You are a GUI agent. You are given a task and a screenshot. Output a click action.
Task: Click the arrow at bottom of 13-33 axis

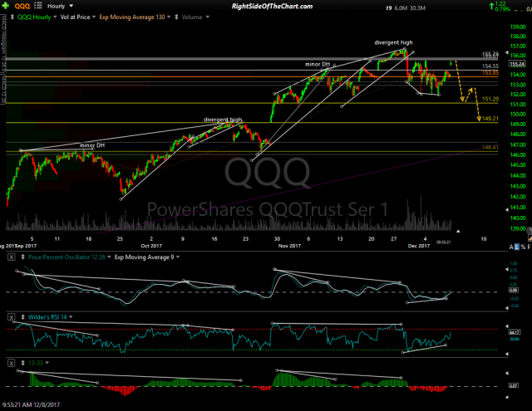pos(507,397)
